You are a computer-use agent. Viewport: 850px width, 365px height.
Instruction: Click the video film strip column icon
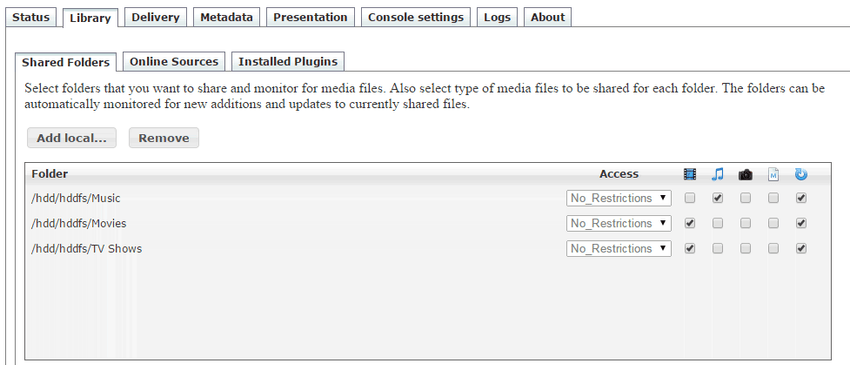click(690, 174)
